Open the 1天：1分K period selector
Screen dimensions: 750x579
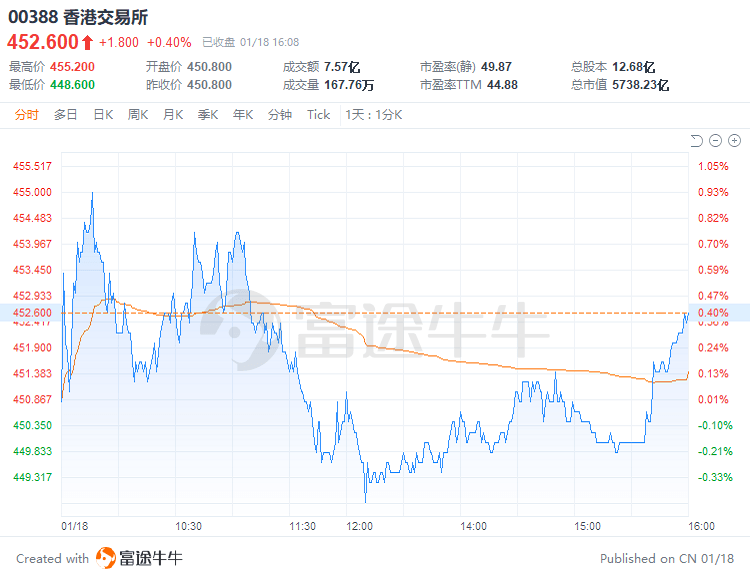pos(373,115)
